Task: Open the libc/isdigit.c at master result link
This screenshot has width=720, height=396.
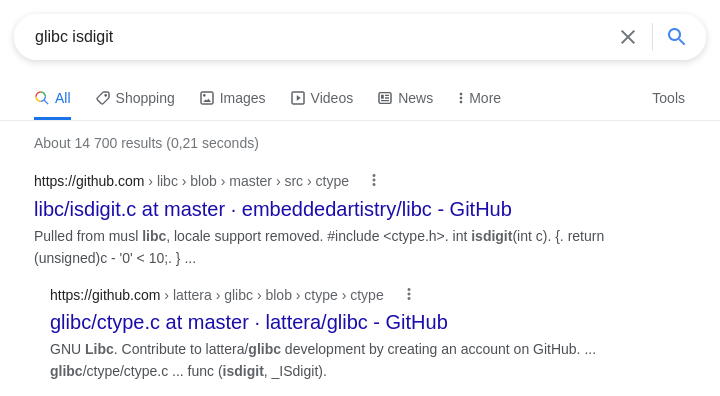Action: (273, 209)
